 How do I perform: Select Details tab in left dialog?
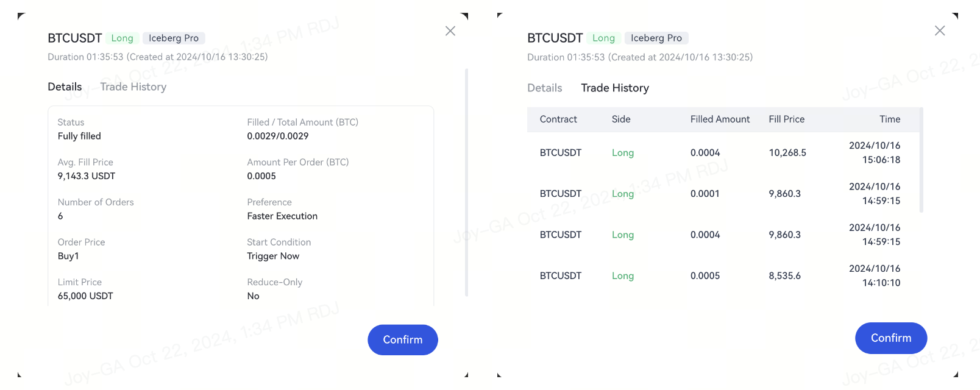[65, 87]
